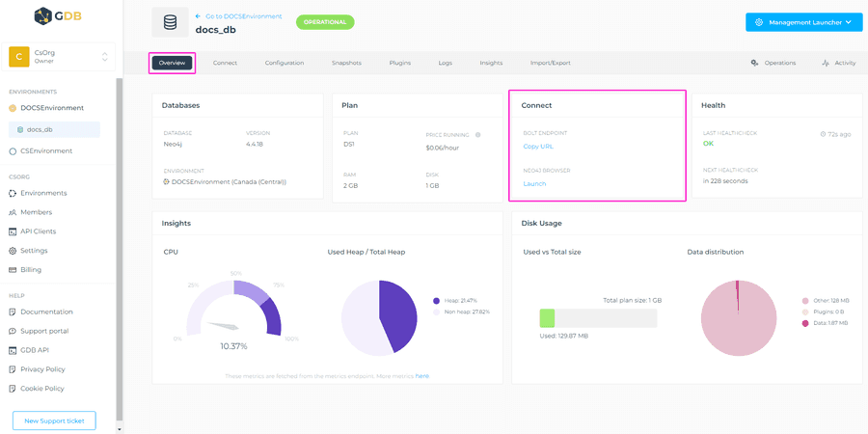
Task: Expand the CsOrg organization switcher
Action: coord(104,57)
